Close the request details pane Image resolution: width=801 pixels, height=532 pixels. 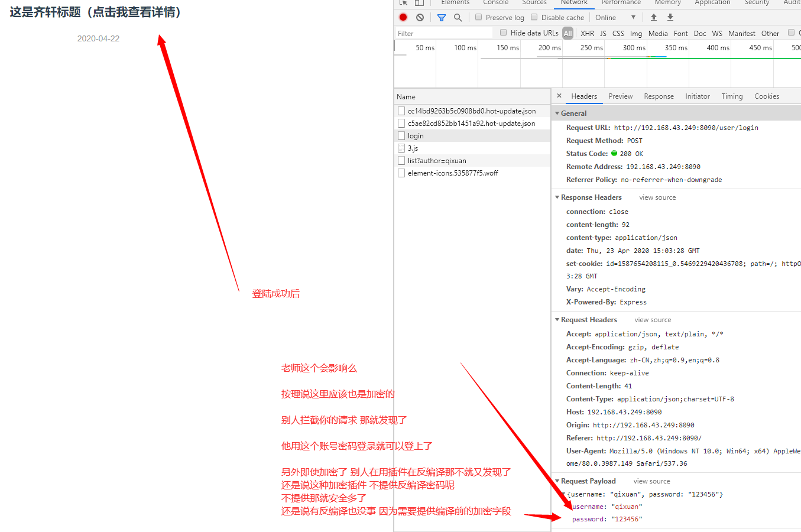coord(559,96)
